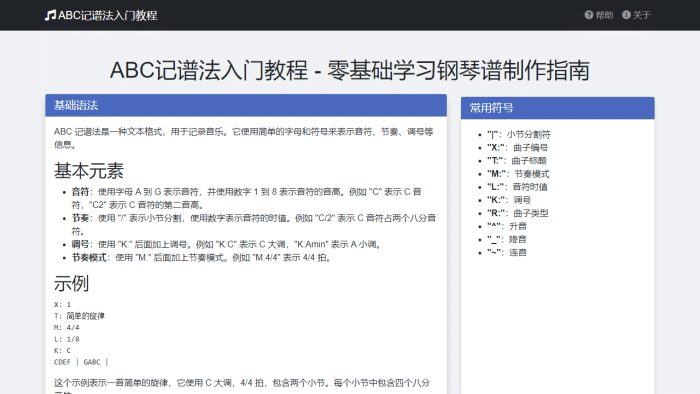
Task: Click the example line "CDEF | GABC |"
Action: coord(81,362)
